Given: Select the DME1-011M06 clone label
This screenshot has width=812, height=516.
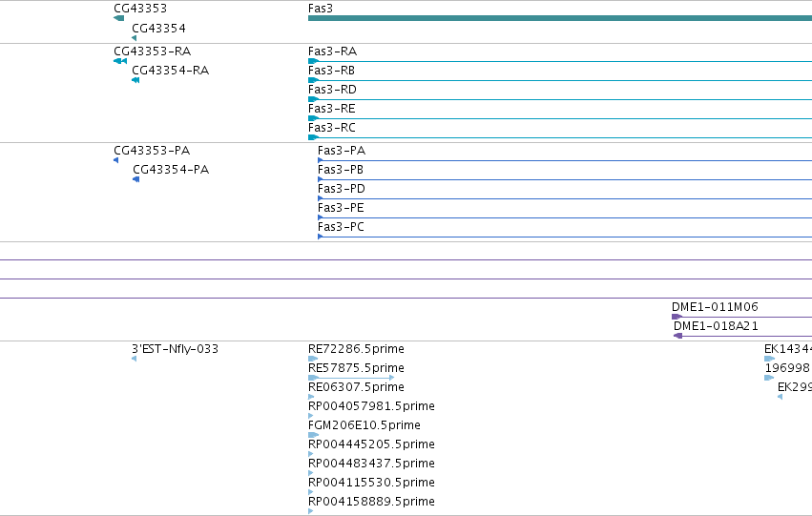Looking at the screenshot, I should tap(716, 307).
